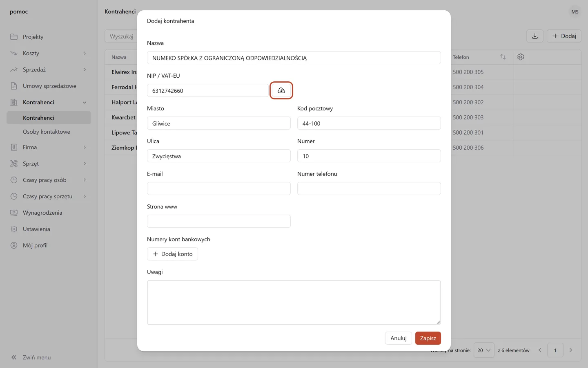
Task: Open the Wynagrodzenia menu item
Action: point(49,213)
